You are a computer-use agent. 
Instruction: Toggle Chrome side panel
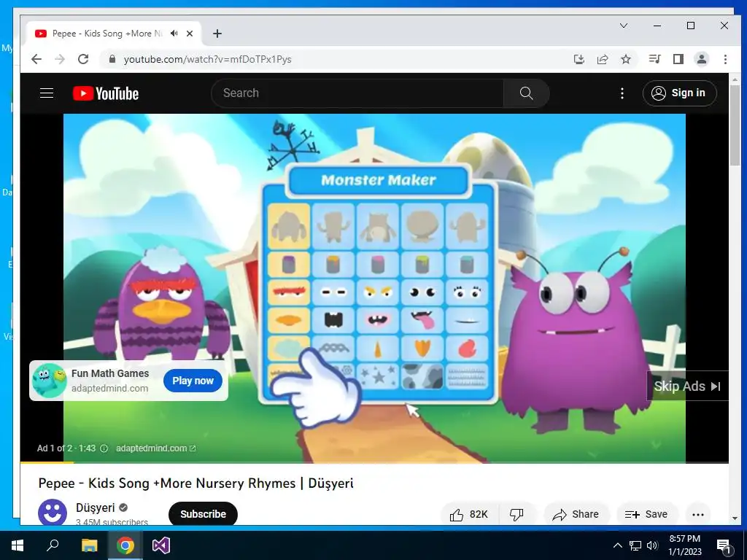678,59
